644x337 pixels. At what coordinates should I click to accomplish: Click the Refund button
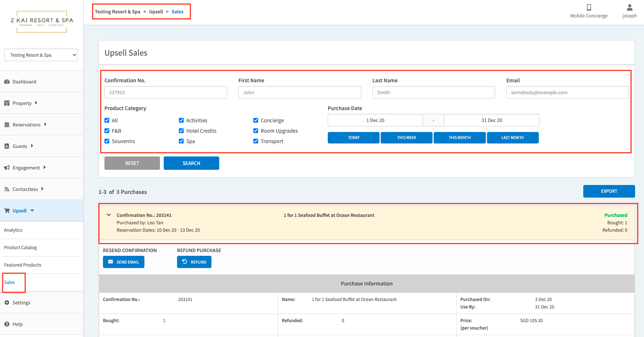[194, 262]
